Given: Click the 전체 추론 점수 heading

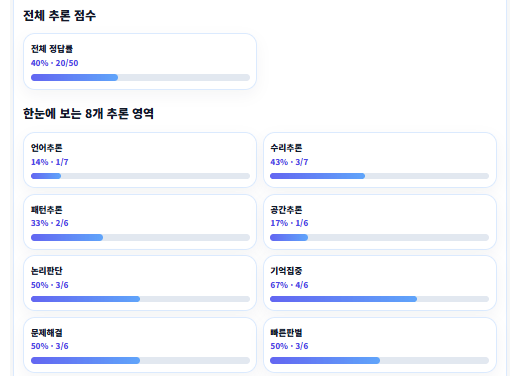Looking at the screenshot, I should tap(59, 15).
